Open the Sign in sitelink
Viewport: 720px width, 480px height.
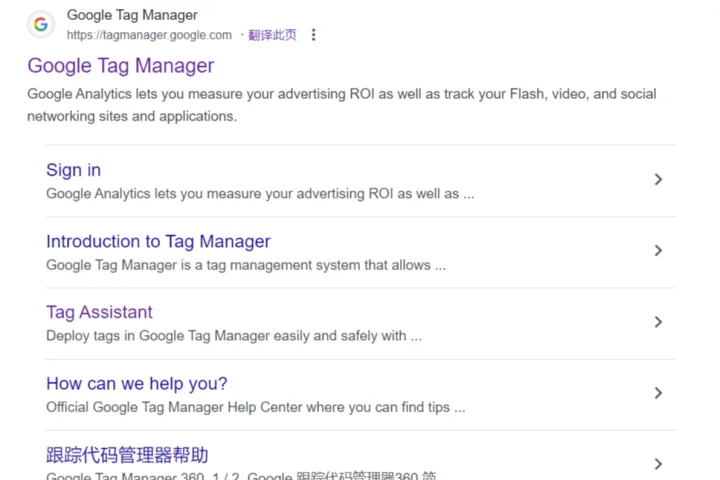[73, 170]
